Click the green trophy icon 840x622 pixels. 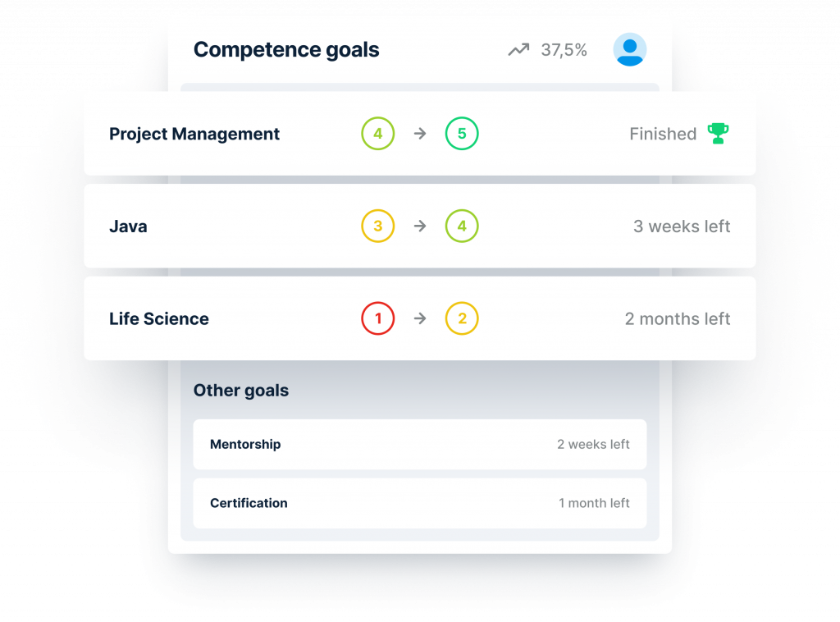click(x=718, y=133)
